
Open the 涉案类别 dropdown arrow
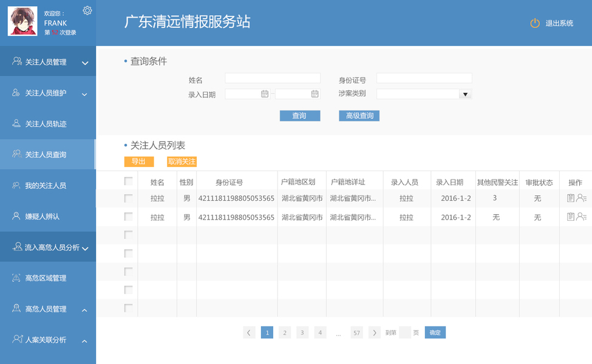point(465,94)
